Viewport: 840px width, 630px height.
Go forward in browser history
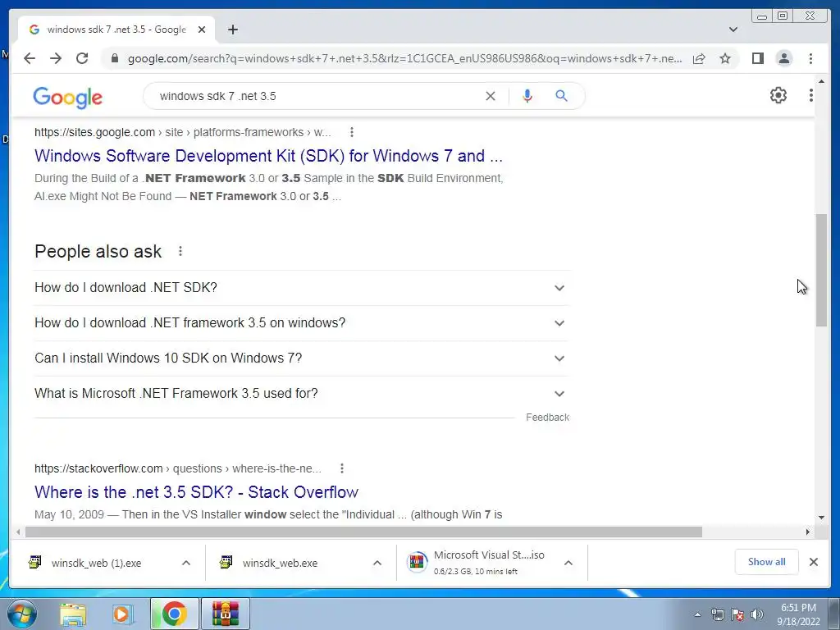pyautogui.click(x=56, y=58)
